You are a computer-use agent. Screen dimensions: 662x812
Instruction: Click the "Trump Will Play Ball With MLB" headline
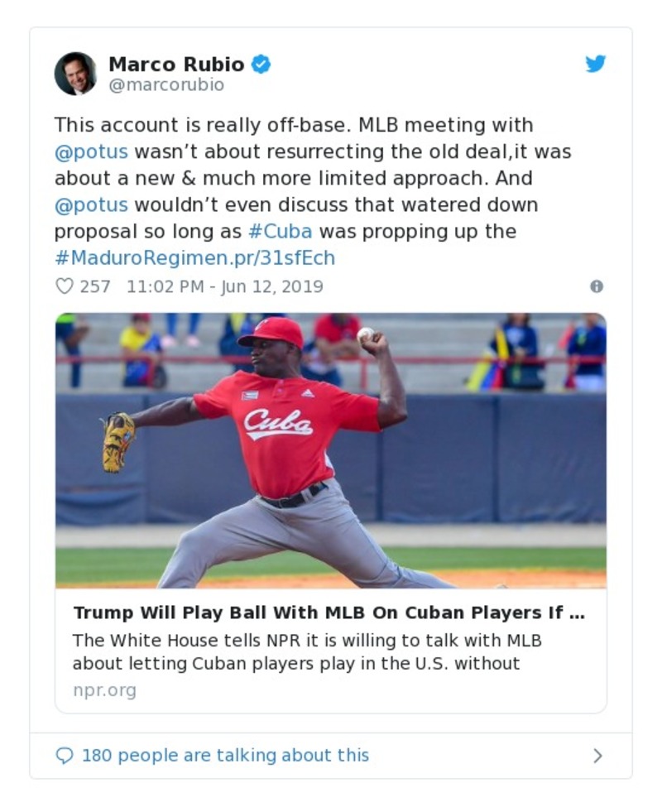[x=329, y=613]
